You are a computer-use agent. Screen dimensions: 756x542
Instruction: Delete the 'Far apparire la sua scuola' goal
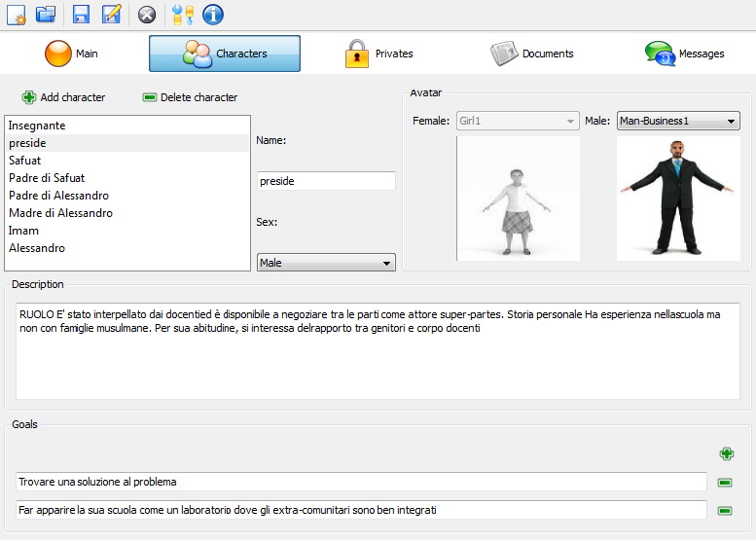pos(725,511)
